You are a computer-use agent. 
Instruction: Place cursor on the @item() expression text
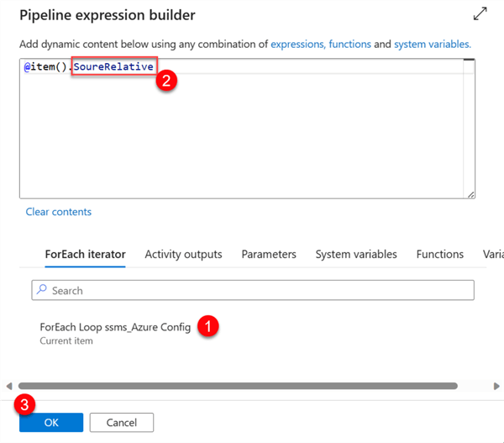45,66
